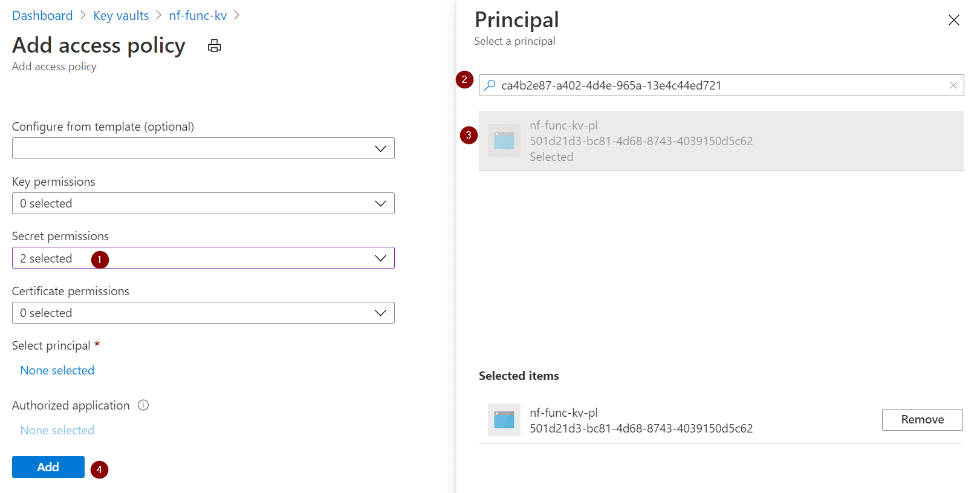Image resolution: width=980 pixels, height=493 pixels.
Task: Open the nf-func-kv breadcrumb link
Action: (198, 16)
